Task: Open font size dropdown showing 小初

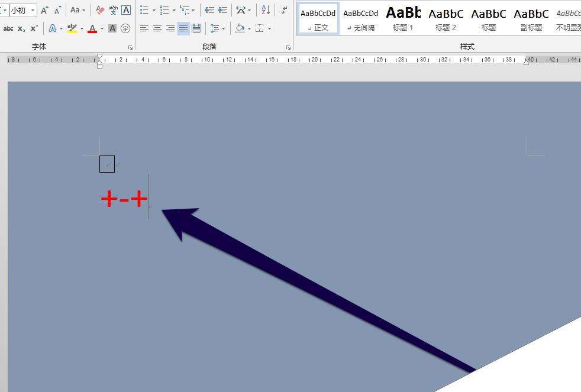Action: click(33, 11)
